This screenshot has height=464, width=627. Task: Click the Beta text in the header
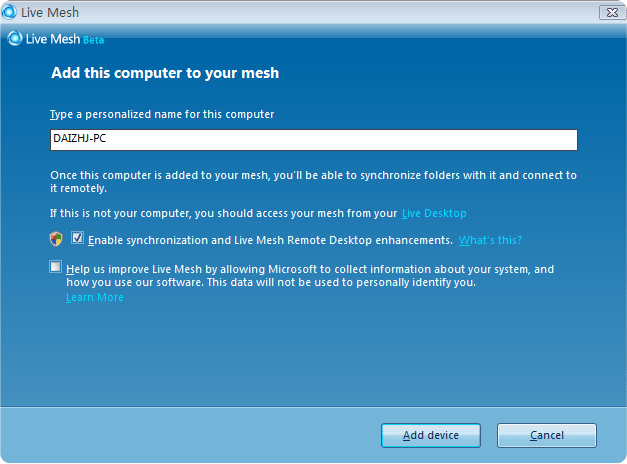94,40
